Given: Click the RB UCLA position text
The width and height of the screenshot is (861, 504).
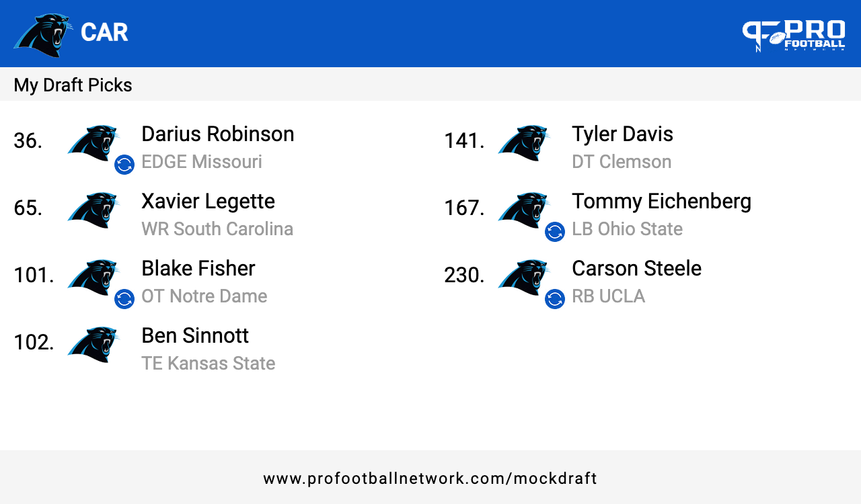Looking at the screenshot, I should pyautogui.click(x=609, y=296).
